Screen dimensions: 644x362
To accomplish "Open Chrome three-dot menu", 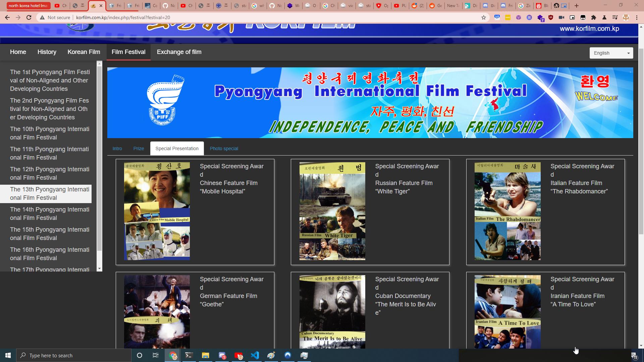I will coord(637,17).
